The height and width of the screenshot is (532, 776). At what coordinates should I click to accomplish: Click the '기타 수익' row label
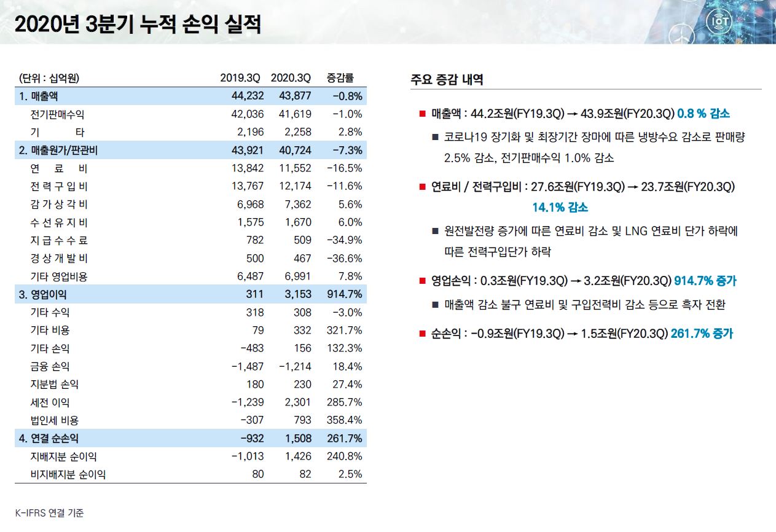[x=50, y=312]
